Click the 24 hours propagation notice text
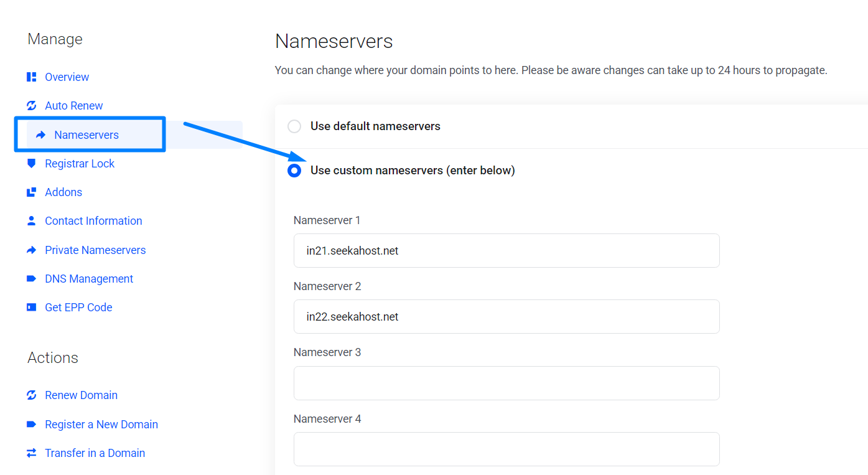Image resolution: width=868 pixels, height=475 pixels. pyautogui.click(x=551, y=70)
